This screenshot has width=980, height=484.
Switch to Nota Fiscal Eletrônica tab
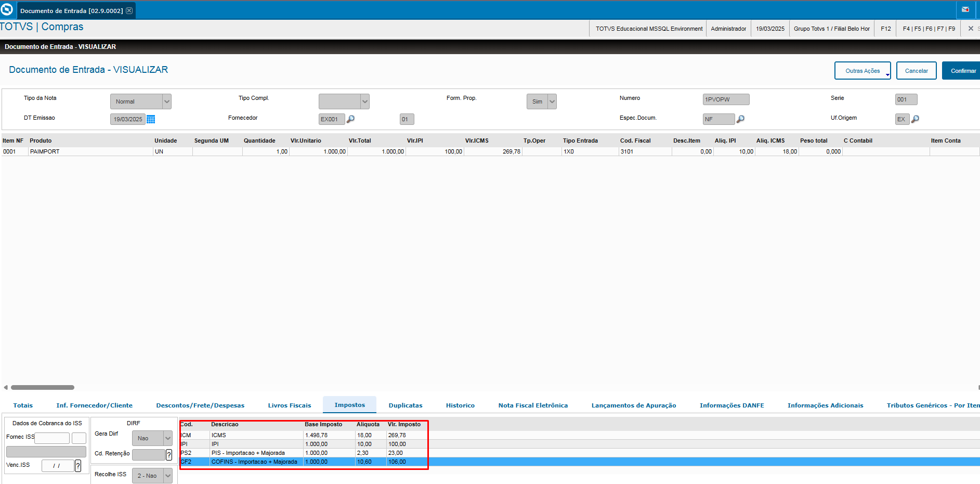click(x=533, y=405)
